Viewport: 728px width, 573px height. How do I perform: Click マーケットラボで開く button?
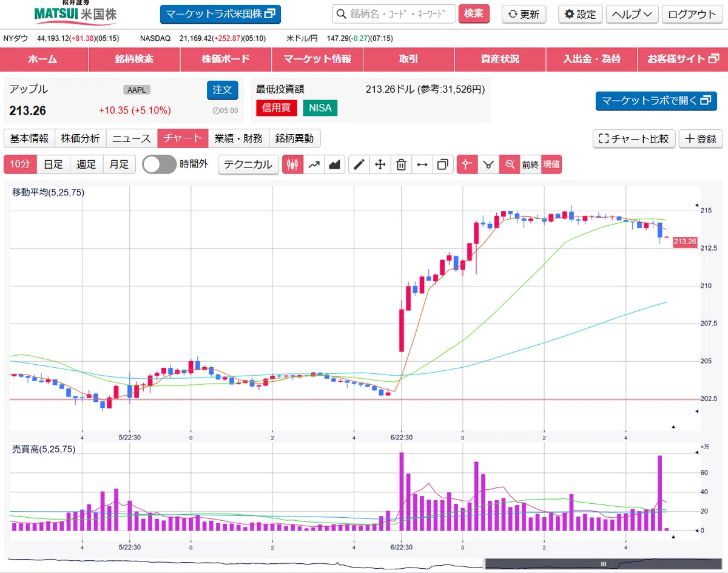tap(656, 101)
